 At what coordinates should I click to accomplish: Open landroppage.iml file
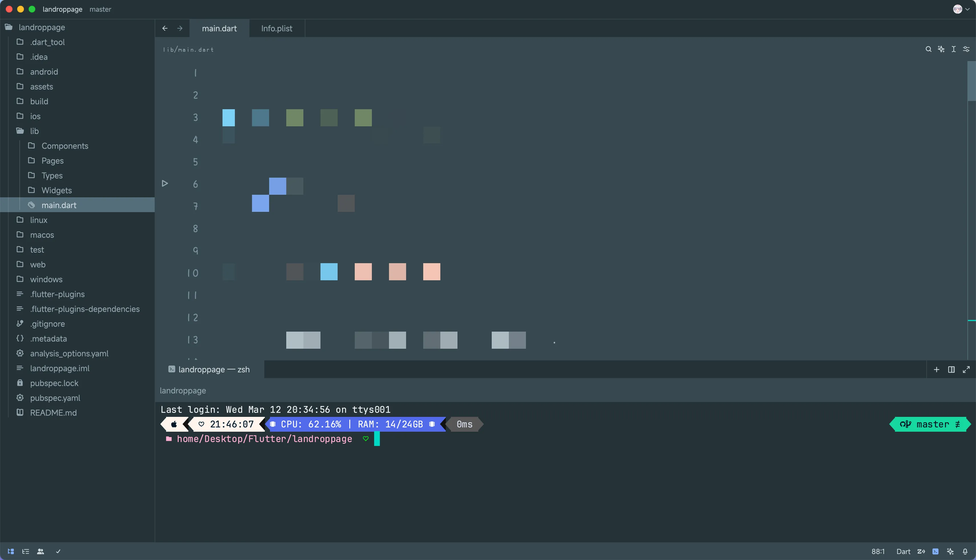coord(77,368)
